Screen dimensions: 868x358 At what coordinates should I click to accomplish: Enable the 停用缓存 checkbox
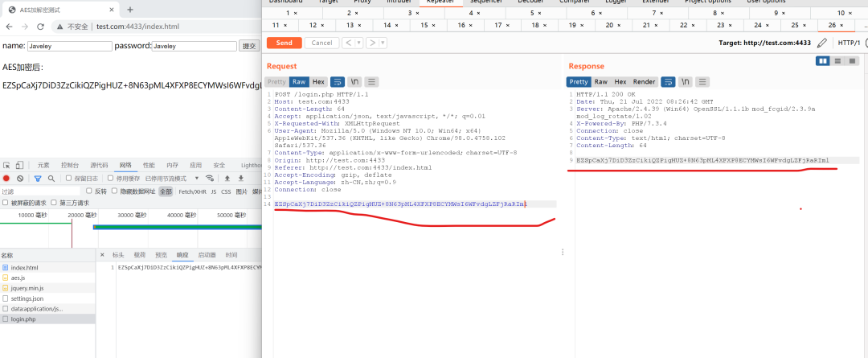point(111,179)
